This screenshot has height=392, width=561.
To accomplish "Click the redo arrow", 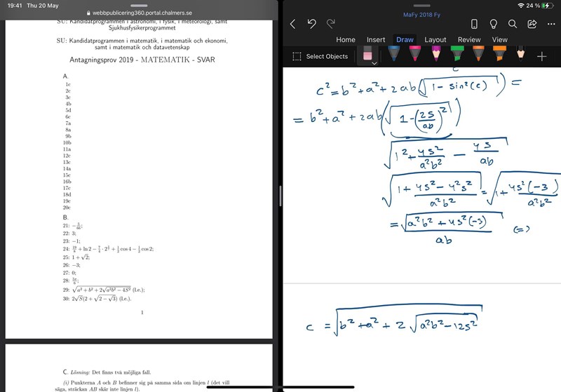I will [330, 24].
